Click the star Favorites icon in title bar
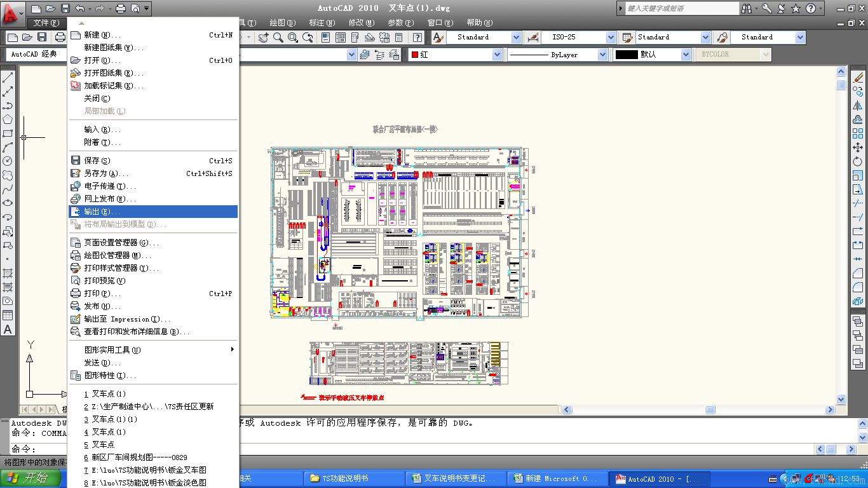 tap(796, 8)
